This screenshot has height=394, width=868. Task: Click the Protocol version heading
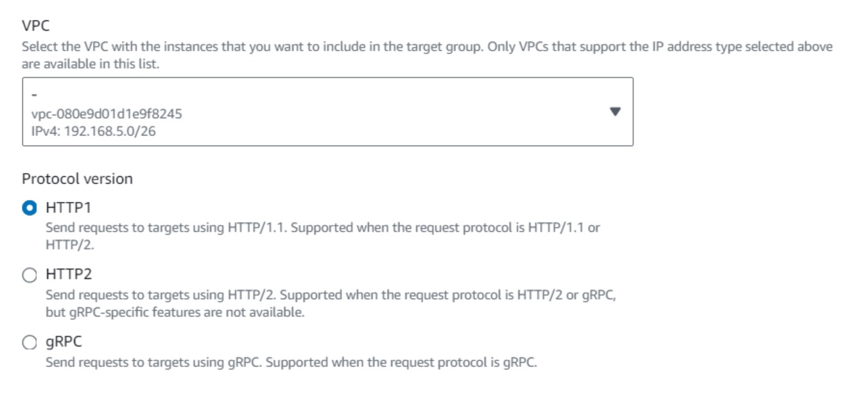pos(77,179)
